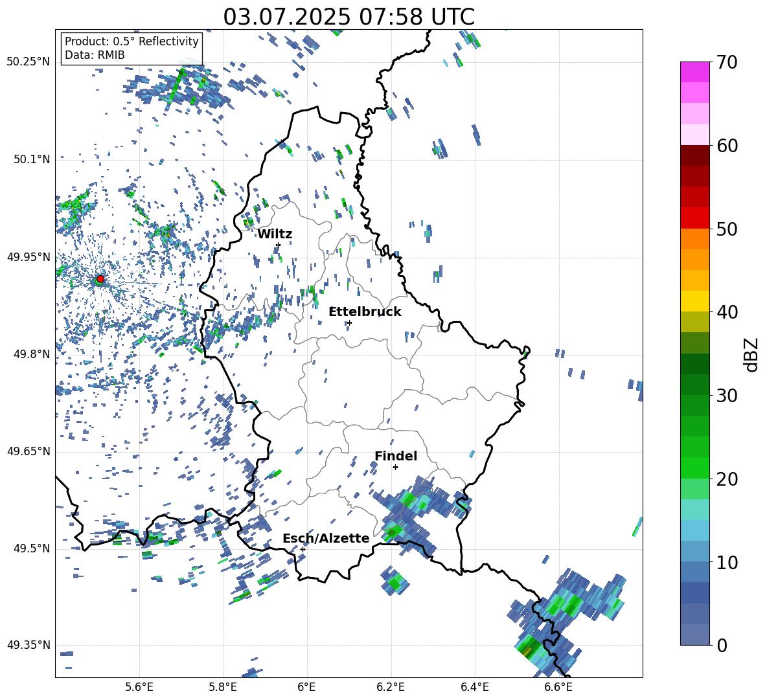Click the 50.25°N latitude label
The image size is (767, 700).
point(29,62)
